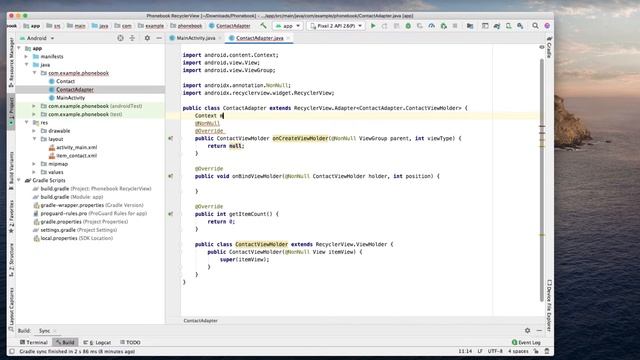640x360 pixels.
Task: Click the status bar tool window toggle icon
Action: tap(12, 351)
